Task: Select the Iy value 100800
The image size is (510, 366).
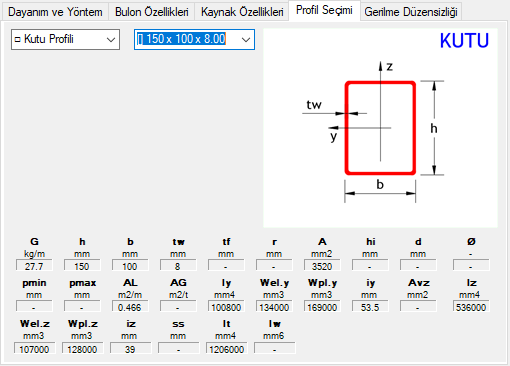Action: [x=226, y=307]
